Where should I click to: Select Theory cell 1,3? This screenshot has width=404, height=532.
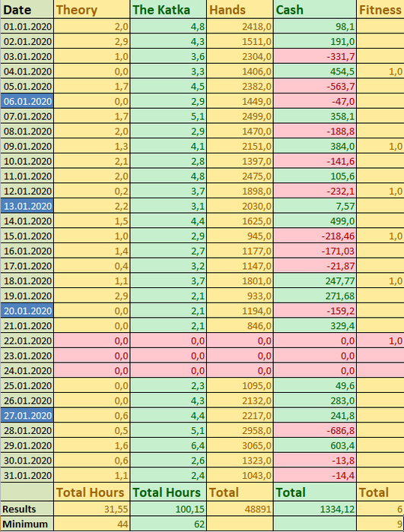(92, 146)
